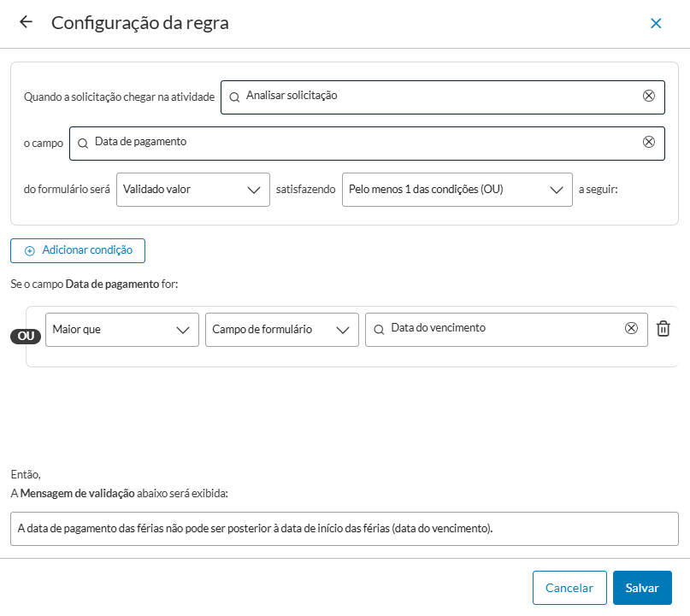
Task: Click the validation message text field
Action: tap(344, 528)
